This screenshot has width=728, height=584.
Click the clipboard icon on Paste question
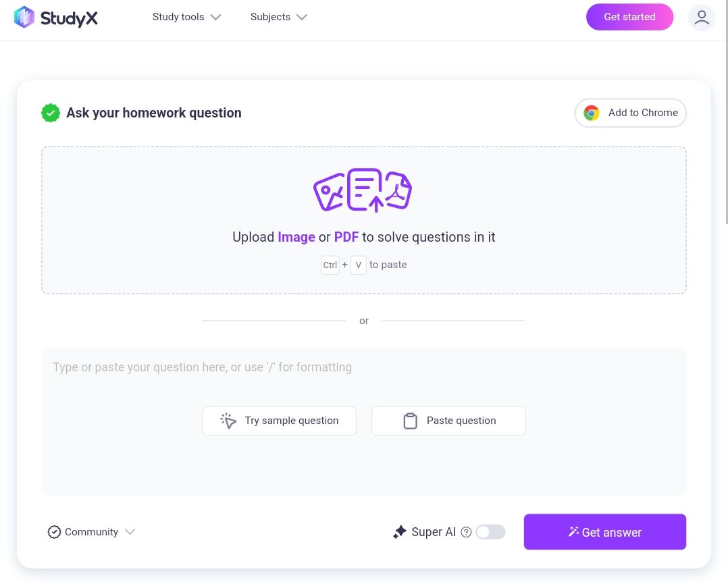point(411,420)
